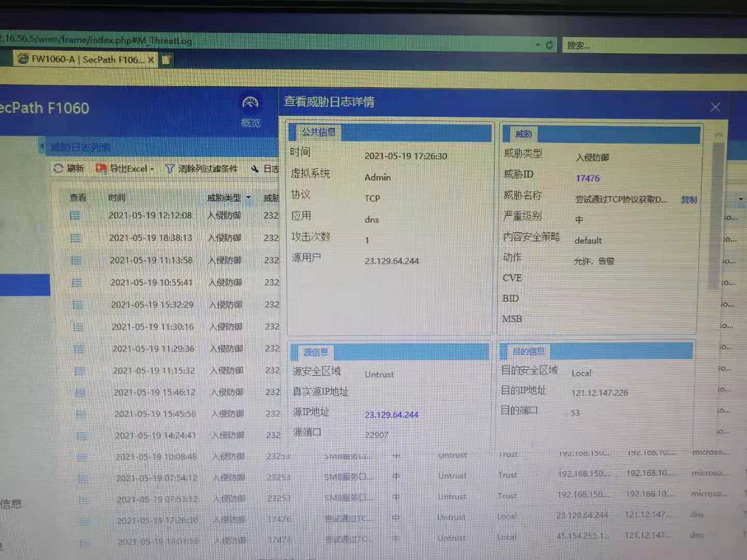
Task: Click the threat ID link 17476 in the dialog
Action: tap(588, 178)
